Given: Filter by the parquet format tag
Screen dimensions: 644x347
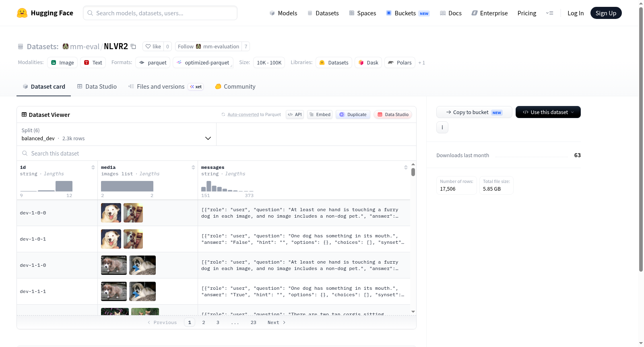Looking at the screenshot, I should tap(153, 62).
